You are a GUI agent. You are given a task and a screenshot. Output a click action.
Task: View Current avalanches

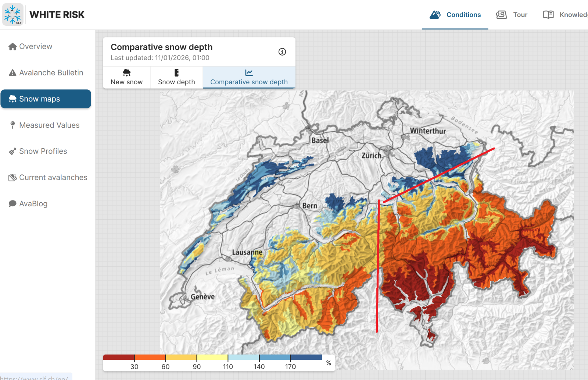53,177
